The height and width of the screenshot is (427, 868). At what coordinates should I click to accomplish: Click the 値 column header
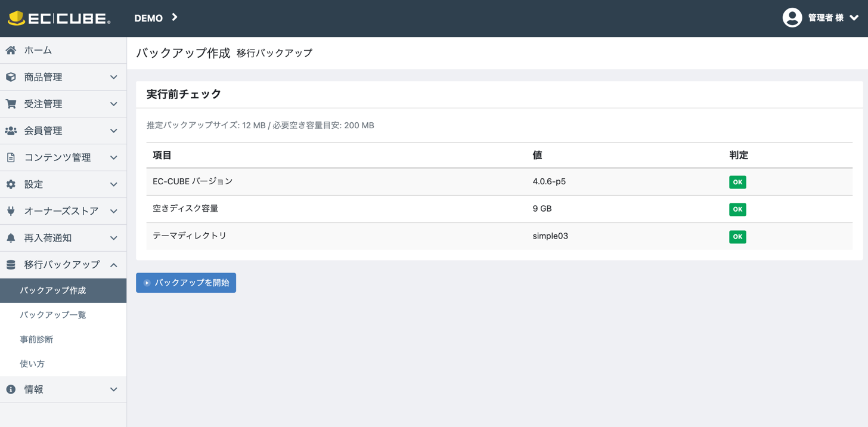537,156
